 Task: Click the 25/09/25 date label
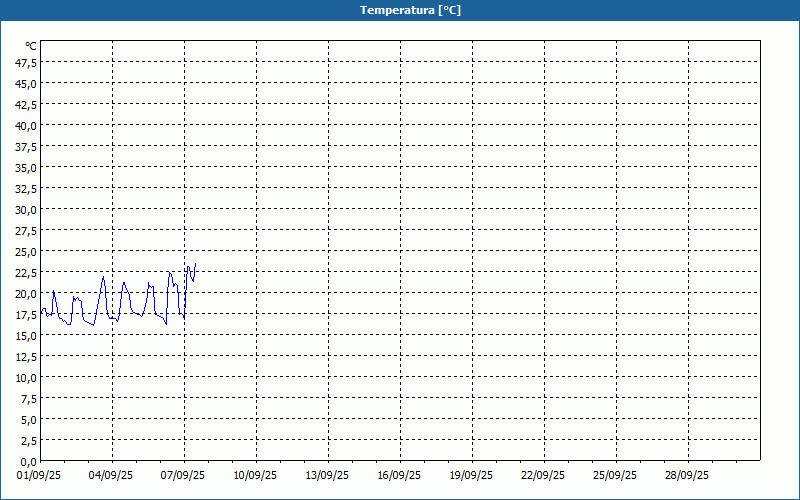[615, 476]
